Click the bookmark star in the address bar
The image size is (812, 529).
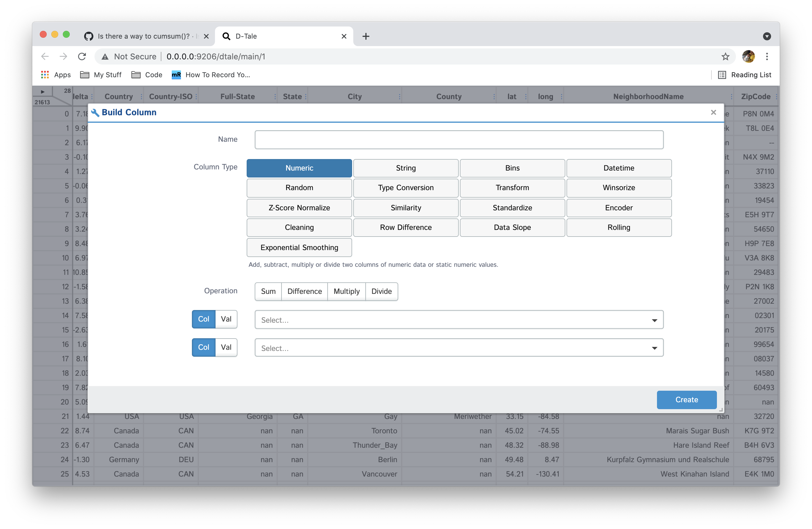725,56
